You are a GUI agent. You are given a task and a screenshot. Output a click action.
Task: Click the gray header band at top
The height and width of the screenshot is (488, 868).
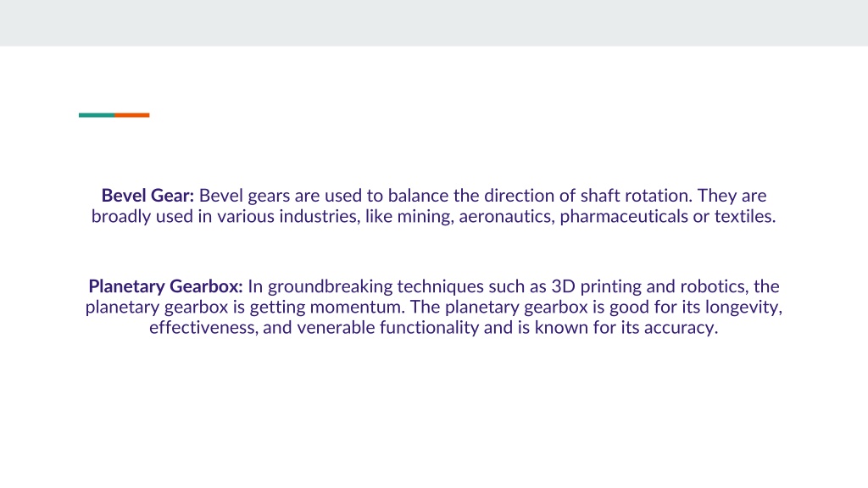coord(434,23)
